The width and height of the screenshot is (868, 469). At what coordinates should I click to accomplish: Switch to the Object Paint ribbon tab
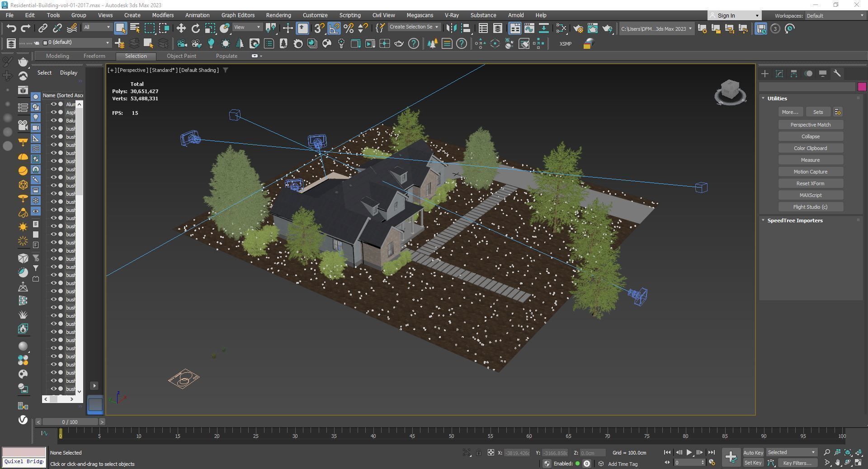(x=181, y=56)
